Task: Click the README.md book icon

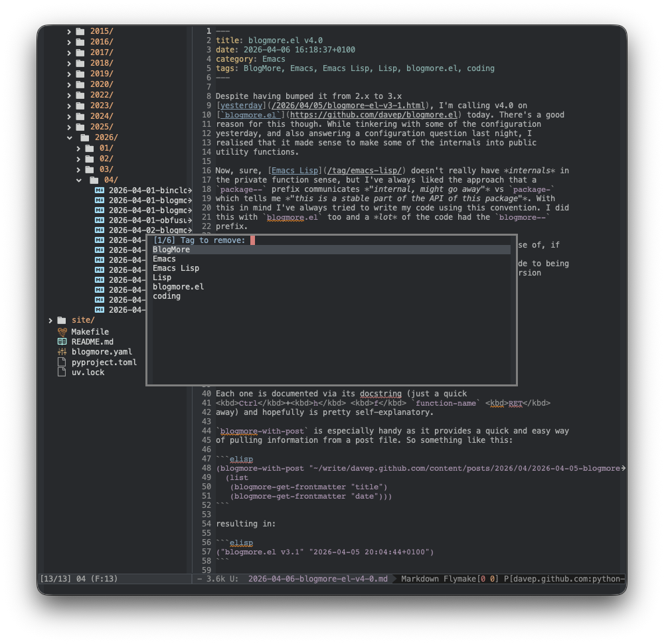Action: [x=62, y=341]
